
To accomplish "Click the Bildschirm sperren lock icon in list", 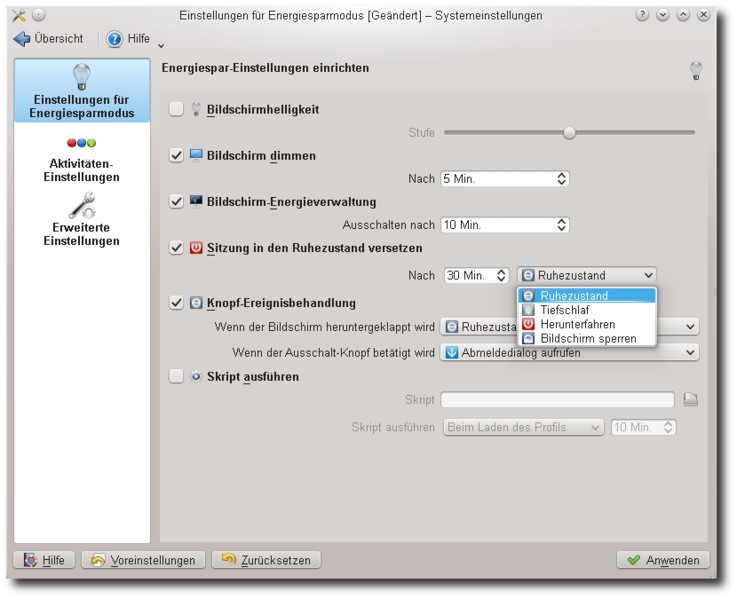I will coord(528,339).
